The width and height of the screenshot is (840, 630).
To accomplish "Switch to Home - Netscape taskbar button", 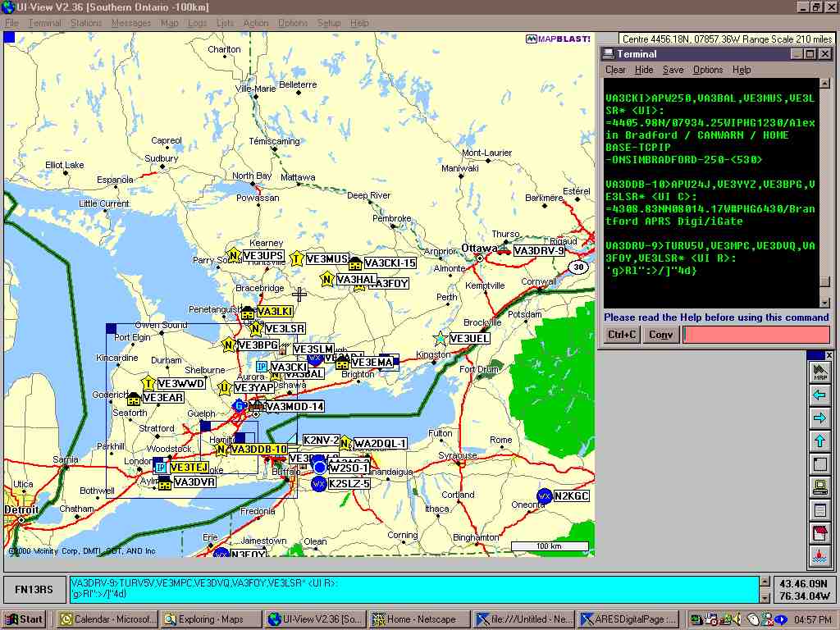I will 419,619.
